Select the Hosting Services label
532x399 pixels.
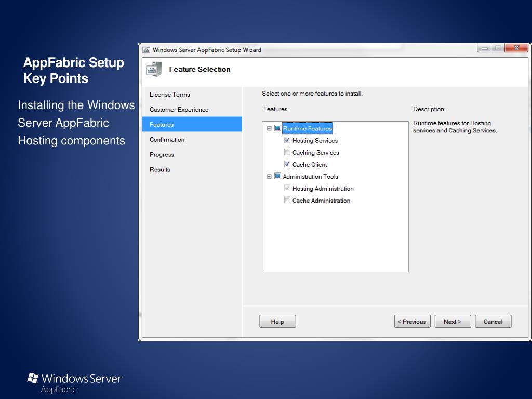click(315, 140)
